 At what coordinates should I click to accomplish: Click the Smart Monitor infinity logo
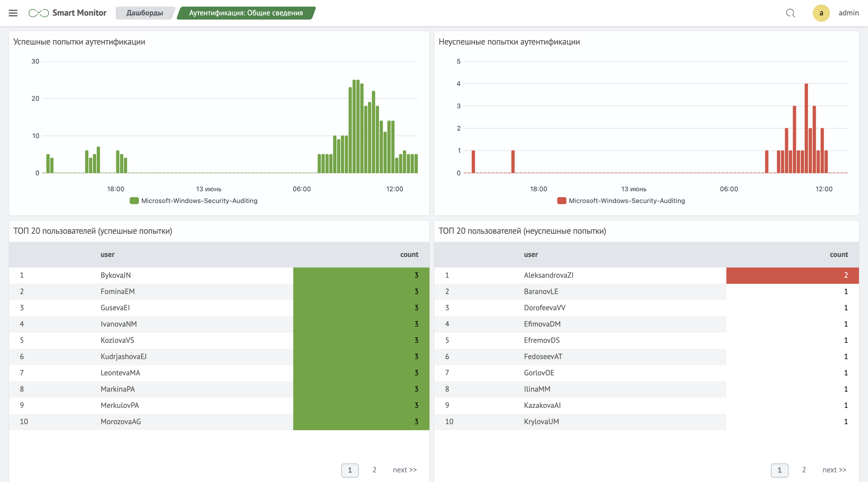(38, 13)
